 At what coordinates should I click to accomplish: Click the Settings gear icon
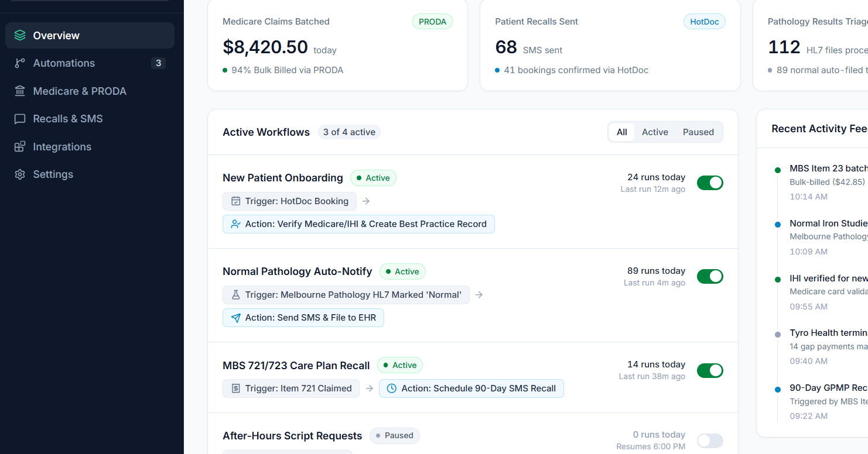20,174
